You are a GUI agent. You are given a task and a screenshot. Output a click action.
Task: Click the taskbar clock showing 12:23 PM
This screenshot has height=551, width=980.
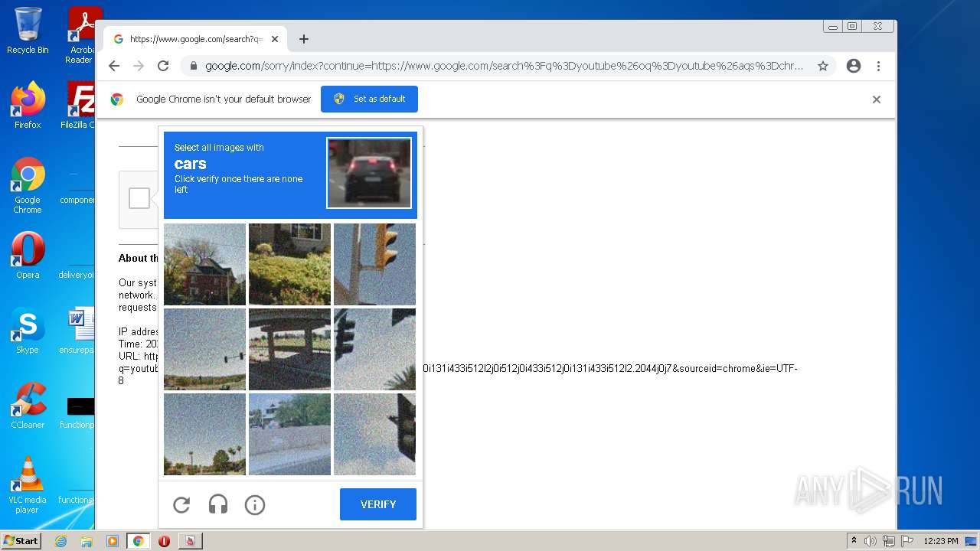pos(940,541)
